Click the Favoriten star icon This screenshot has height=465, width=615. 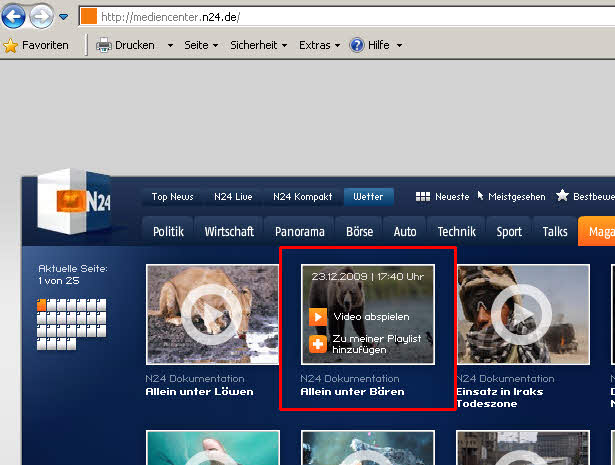pyautogui.click(x=11, y=46)
